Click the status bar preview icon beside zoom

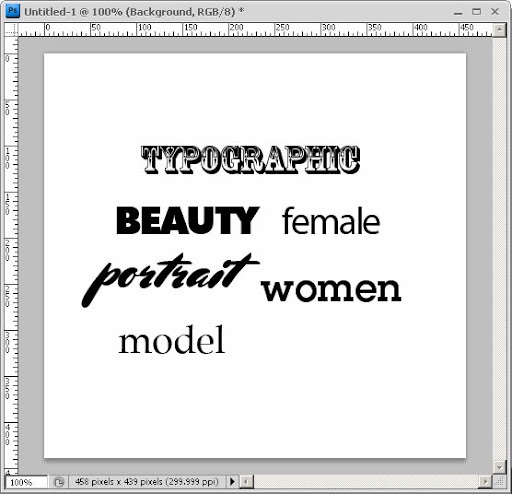(x=58, y=482)
